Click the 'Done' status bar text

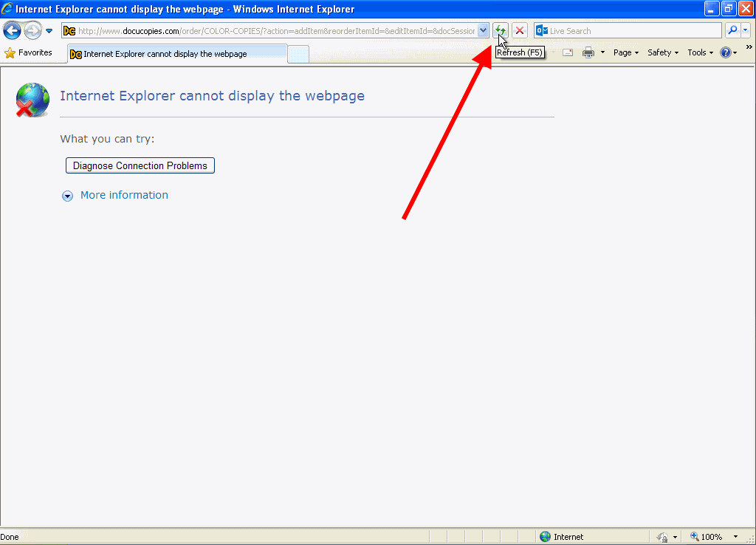tap(10, 537)
